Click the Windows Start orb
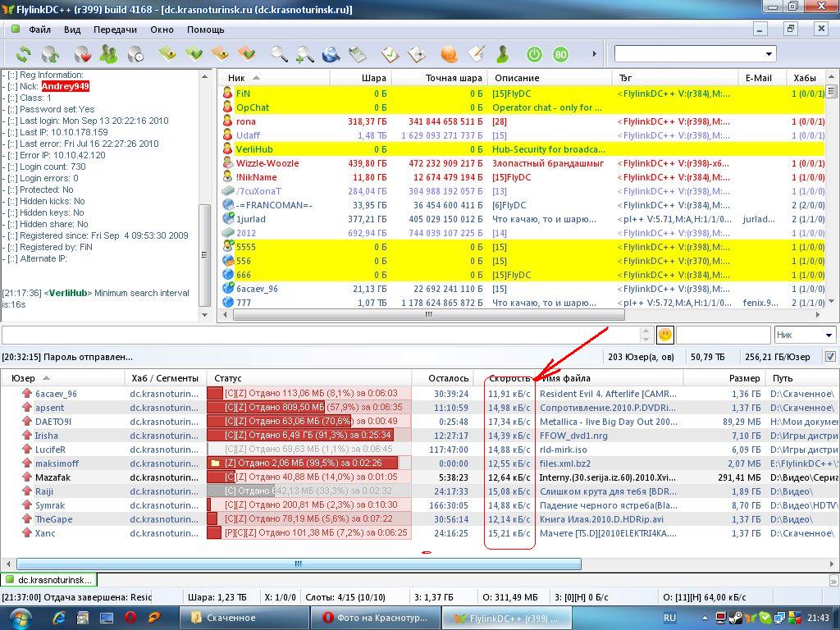The height and width of the screenshot is (630, 840). point(20,618)
